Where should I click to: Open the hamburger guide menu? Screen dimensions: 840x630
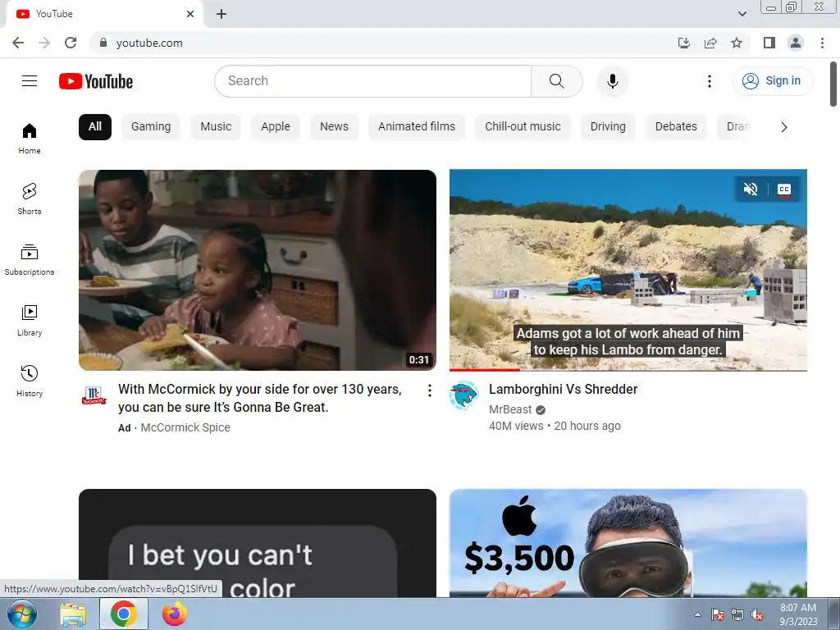click(30, 81)
